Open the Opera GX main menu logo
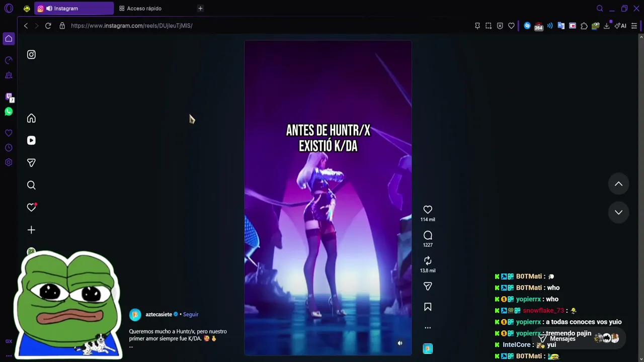 tap(9, 9)
